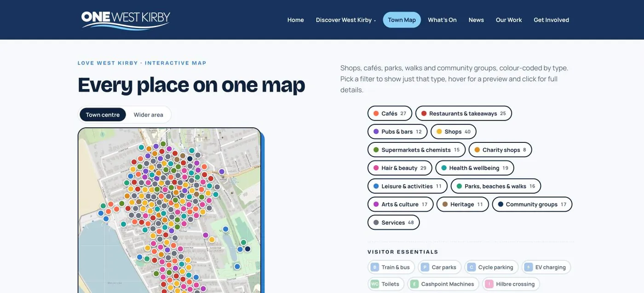Toggle Parks, beaches & walks filter

(496, 186)
